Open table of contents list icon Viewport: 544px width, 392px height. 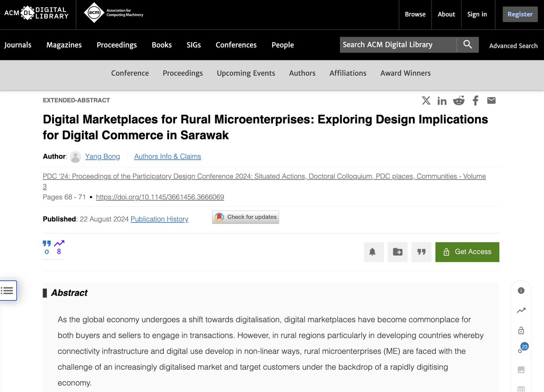coord(7,290)
